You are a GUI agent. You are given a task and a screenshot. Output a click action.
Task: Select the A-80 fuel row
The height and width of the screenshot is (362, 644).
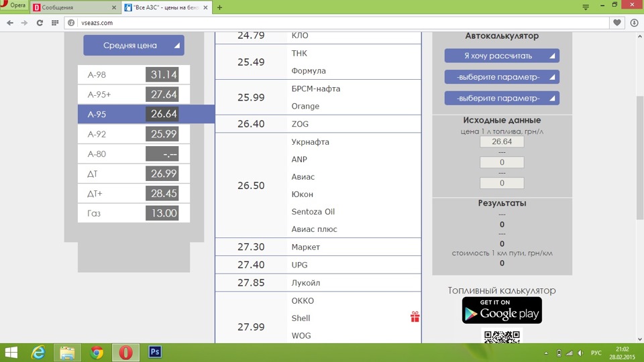click(134, 154)
